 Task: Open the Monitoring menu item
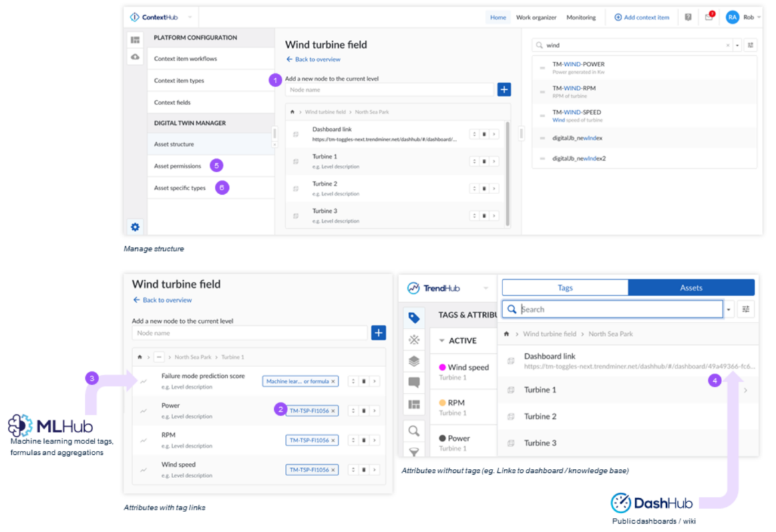coord(580,17)
